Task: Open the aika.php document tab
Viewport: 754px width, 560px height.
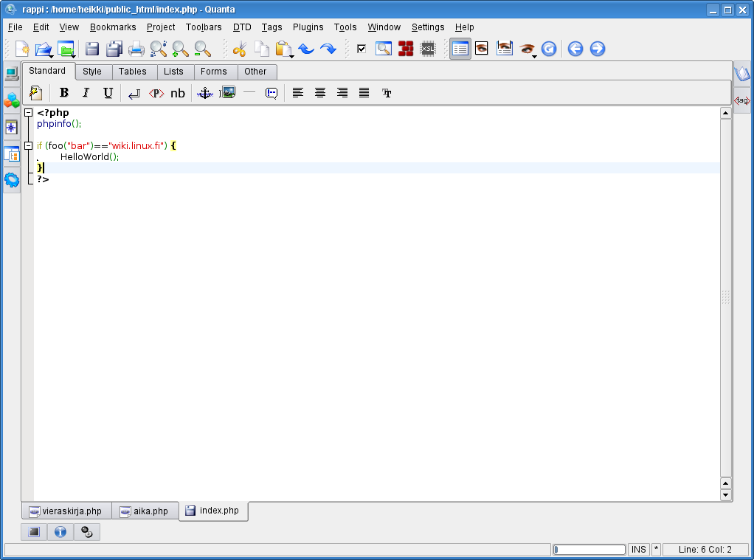Action: pyautogui.click(x=145, y=511)
